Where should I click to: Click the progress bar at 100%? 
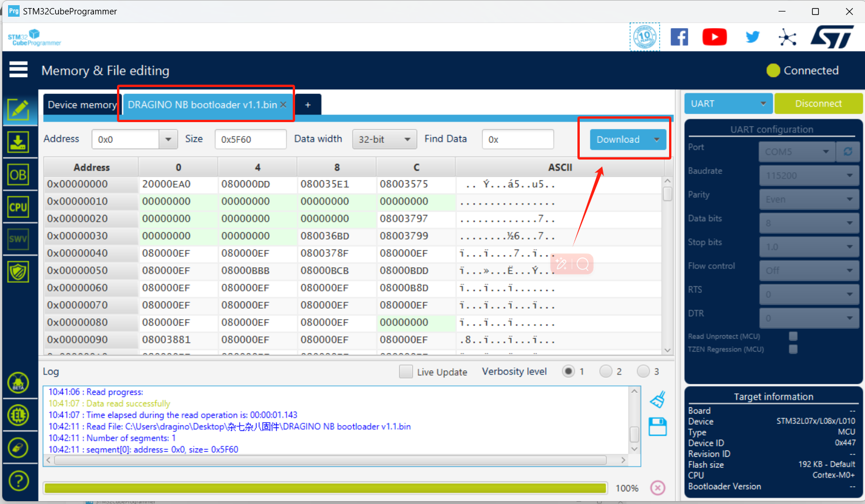[x=326, y=488]
